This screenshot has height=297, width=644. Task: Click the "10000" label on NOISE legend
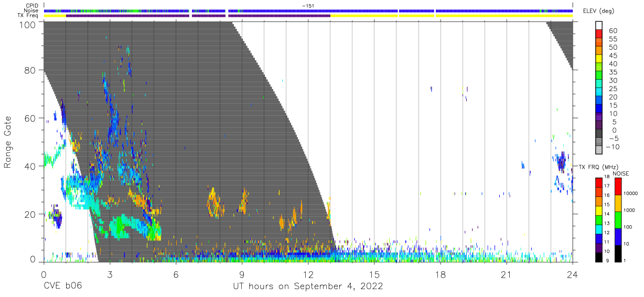pos(631,194)
